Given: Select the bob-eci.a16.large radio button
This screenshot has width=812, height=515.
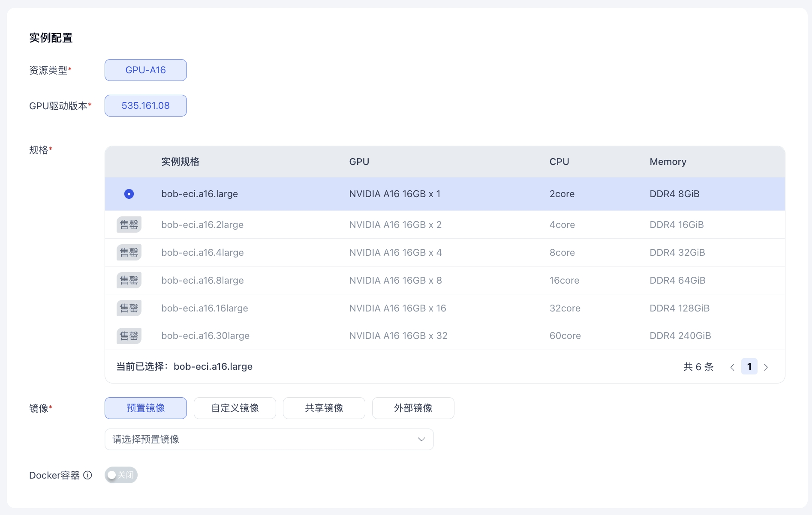Looking at the screenshot, I should tap(129, 194).
